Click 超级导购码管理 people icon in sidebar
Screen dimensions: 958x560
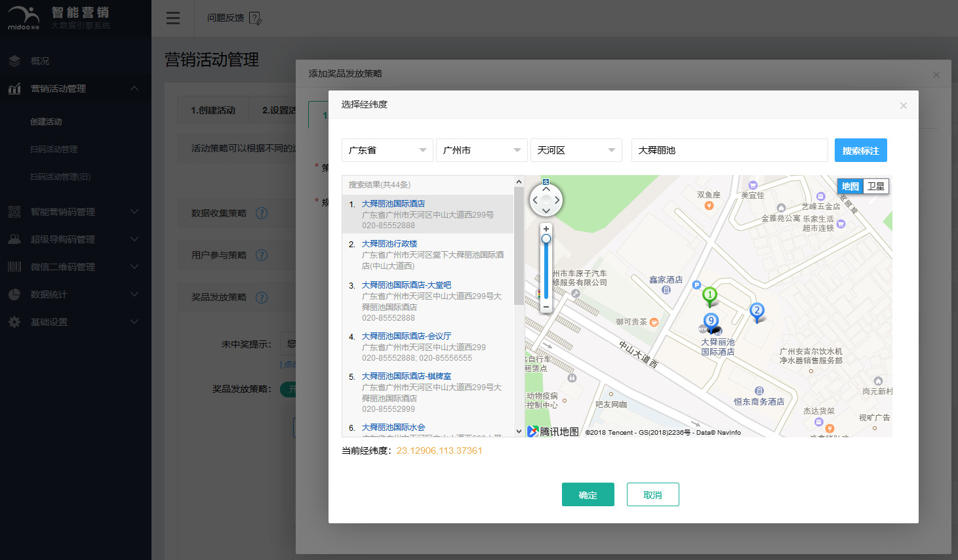[14, 239]
